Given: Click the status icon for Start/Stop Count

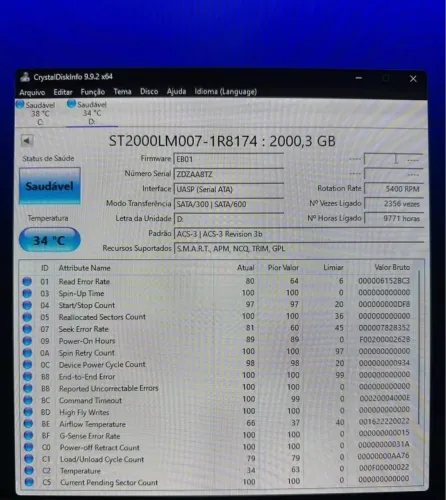Looking at the screenshot, I should [x=27, y=305].
